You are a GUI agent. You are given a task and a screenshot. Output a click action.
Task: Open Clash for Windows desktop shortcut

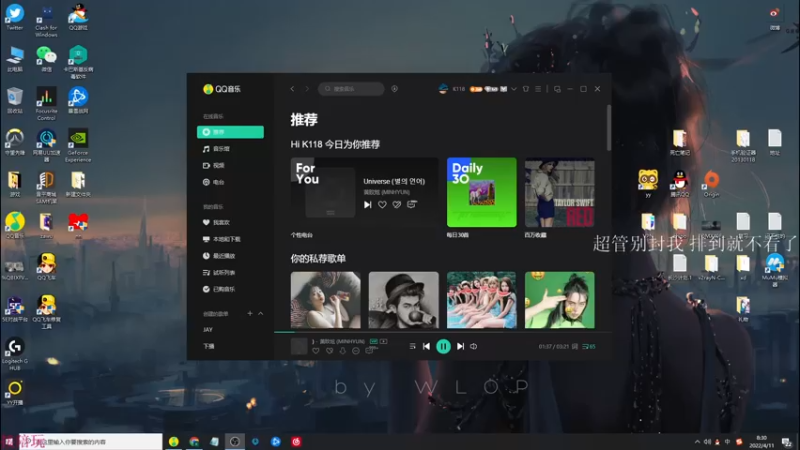pos(46,20)
